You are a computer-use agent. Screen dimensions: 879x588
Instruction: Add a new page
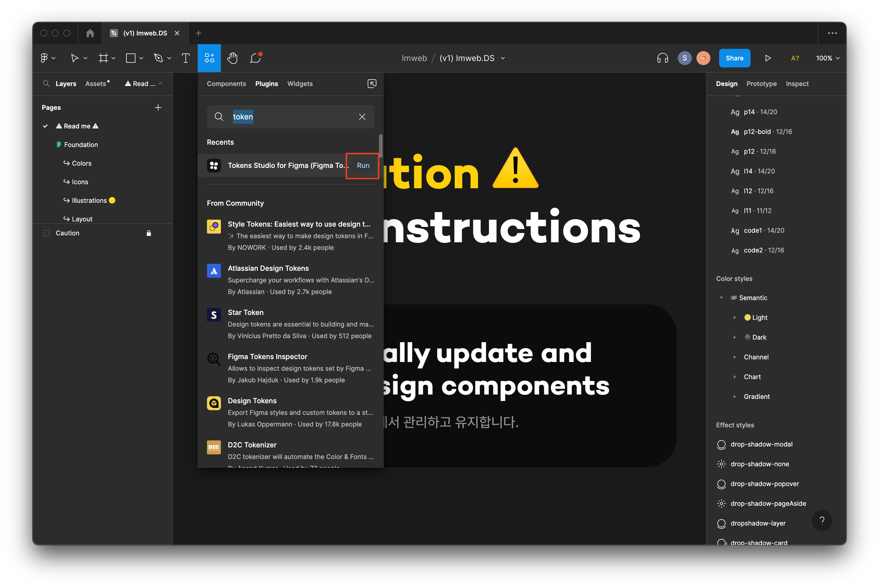click(158, 107)
